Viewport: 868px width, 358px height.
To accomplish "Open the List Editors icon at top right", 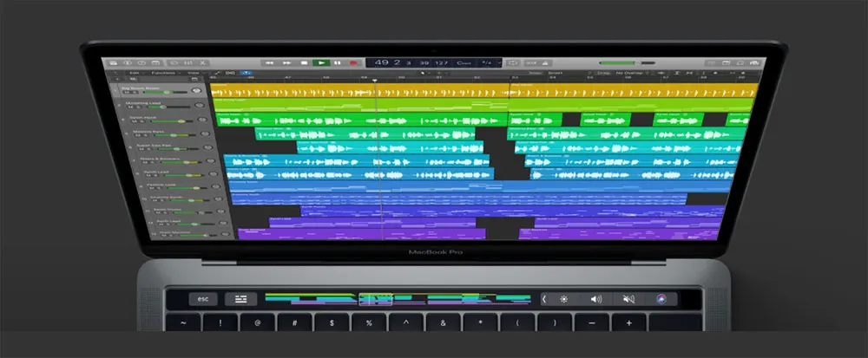I will (712, 63).
